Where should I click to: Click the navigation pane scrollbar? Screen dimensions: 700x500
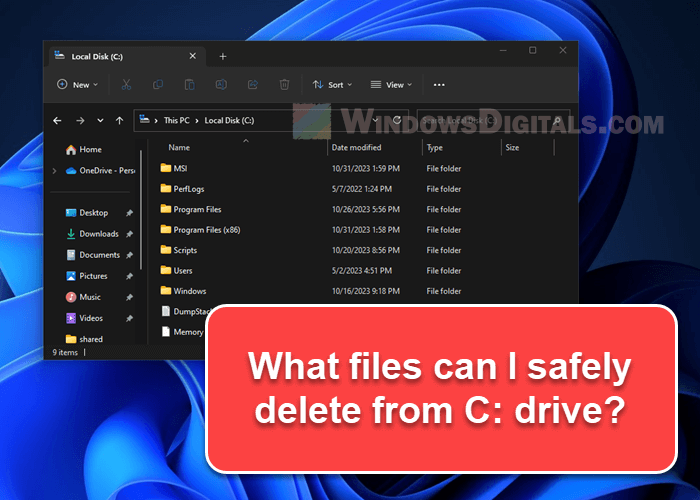click(x=141, y=210)
